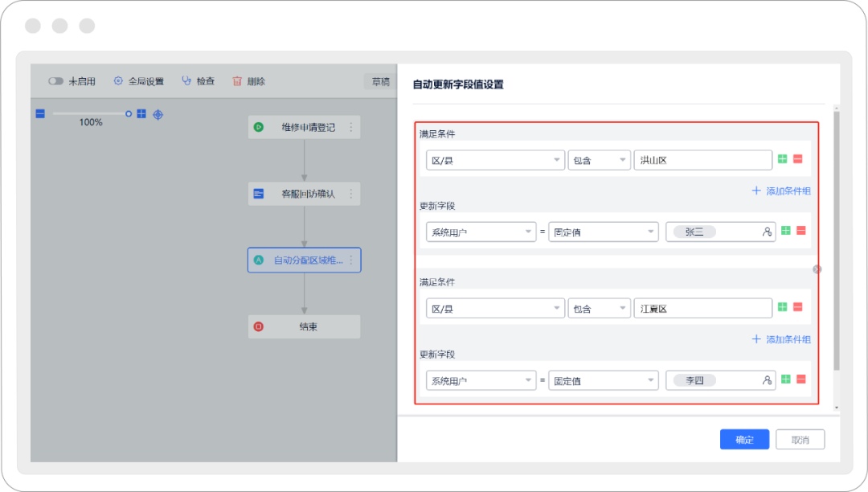Click the 取消 cancel button
The image size is (868, 492).
(800, 440)
